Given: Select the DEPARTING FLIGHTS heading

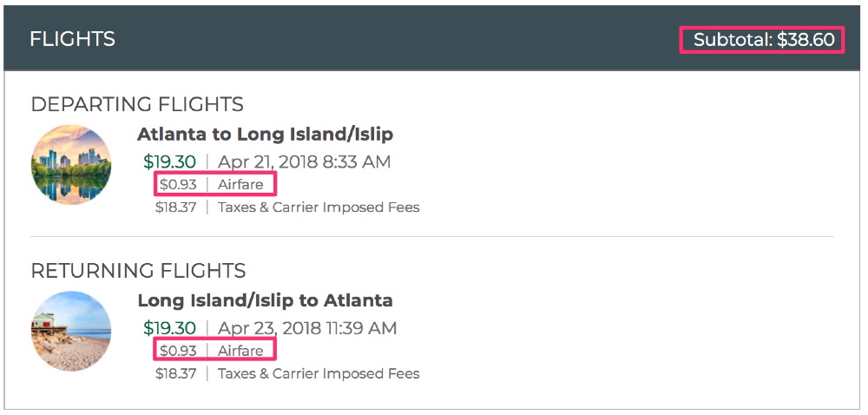Looking at the screenshot, I should (x=137, y=104).
